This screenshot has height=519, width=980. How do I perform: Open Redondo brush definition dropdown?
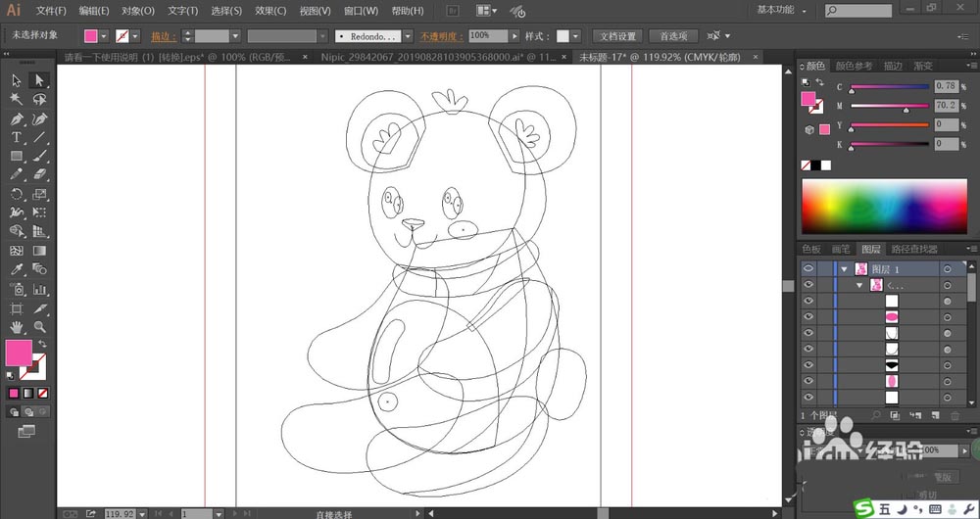[x=408, y=36]
